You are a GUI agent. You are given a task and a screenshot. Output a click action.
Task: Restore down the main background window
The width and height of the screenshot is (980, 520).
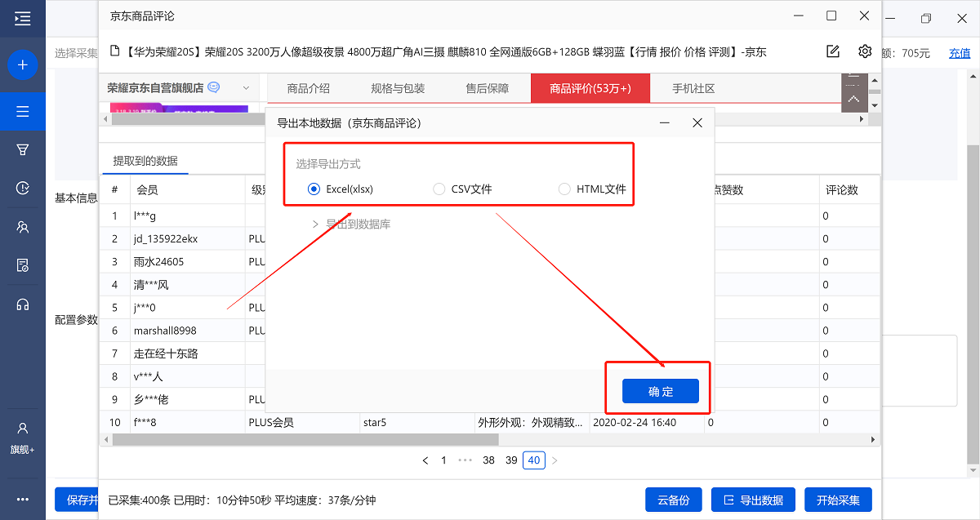click(x=926, y=18)
